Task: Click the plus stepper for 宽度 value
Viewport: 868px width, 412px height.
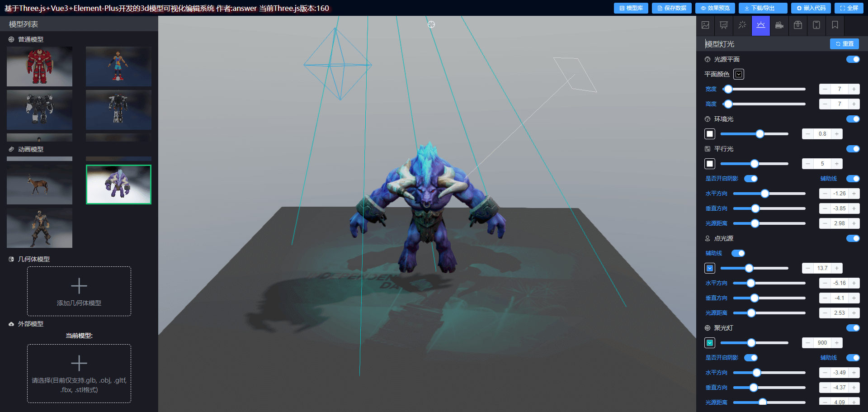Action: [x=854, y=89]
